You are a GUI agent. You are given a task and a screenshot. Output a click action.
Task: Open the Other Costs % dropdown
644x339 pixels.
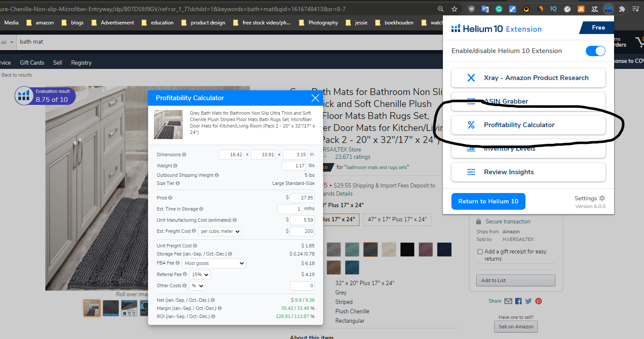point(197,285)
